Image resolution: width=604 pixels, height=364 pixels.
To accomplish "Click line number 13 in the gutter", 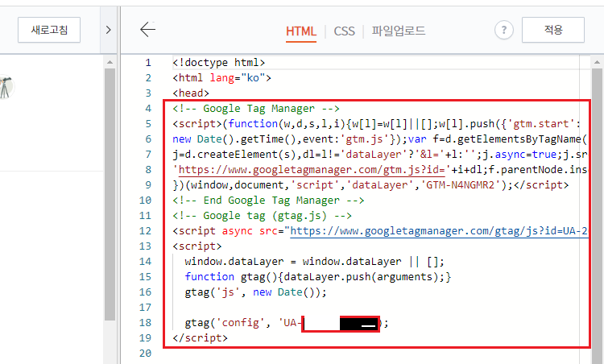I will pos(145,246).
